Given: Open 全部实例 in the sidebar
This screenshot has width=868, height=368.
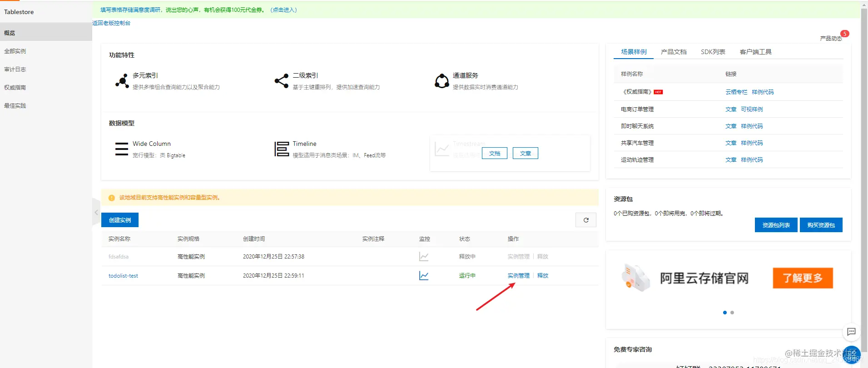Looking at the screenshot, I should pos(46,51).
